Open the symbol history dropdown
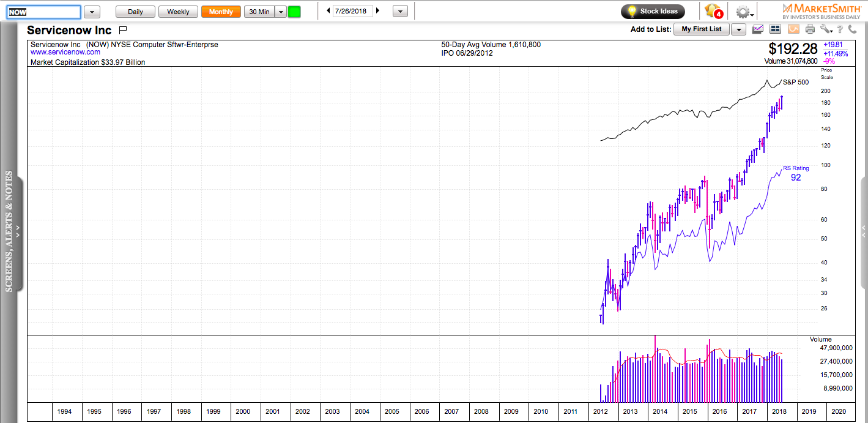The height and width of the screenshot is (423, 868). [x=92, y=12]
